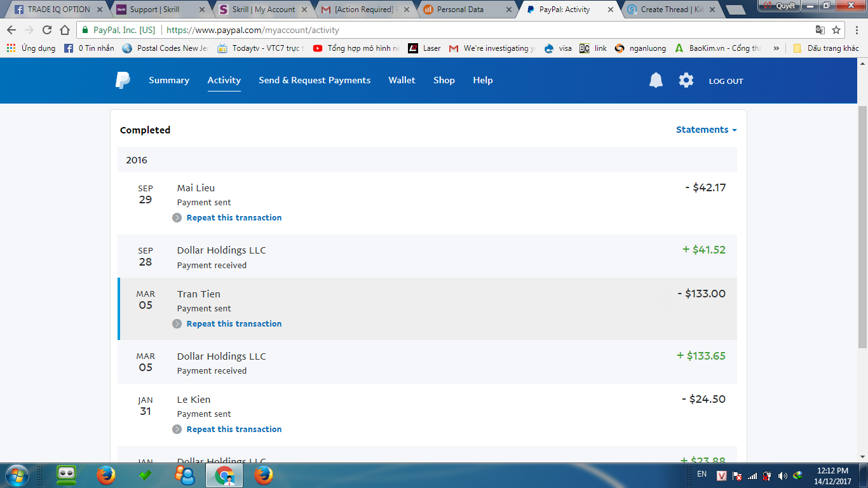Click the page vertical scrollbar
The image size is (868, 488).
[862, 227]
